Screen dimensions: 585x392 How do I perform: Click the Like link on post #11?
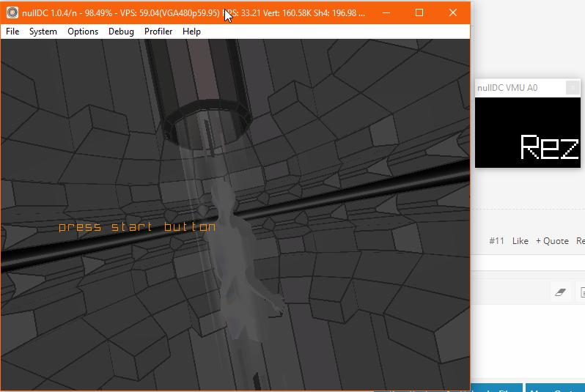coord(520,241)
